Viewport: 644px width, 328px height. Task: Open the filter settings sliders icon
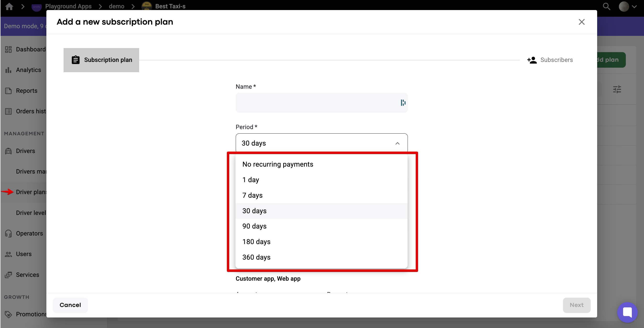(617, 89)
